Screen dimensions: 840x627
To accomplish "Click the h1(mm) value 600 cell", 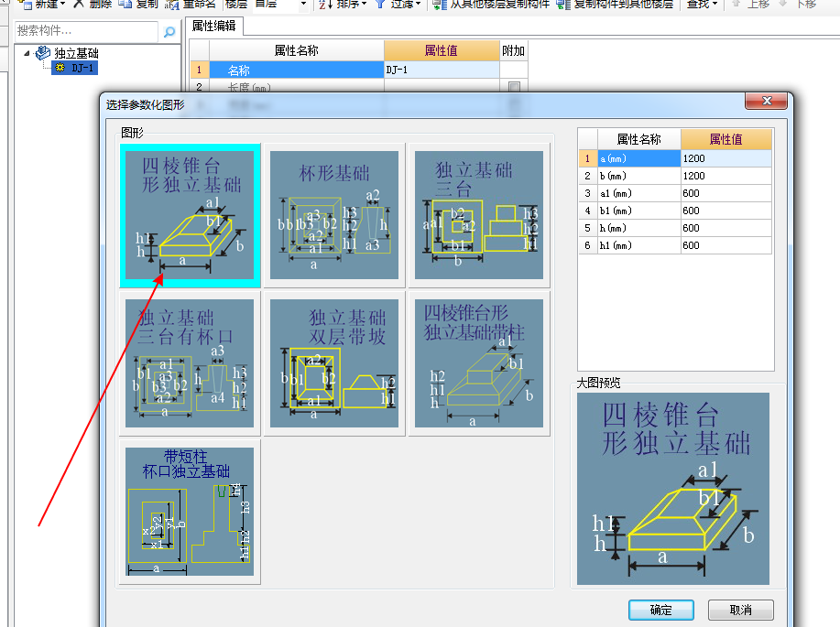I will point(725,246).
